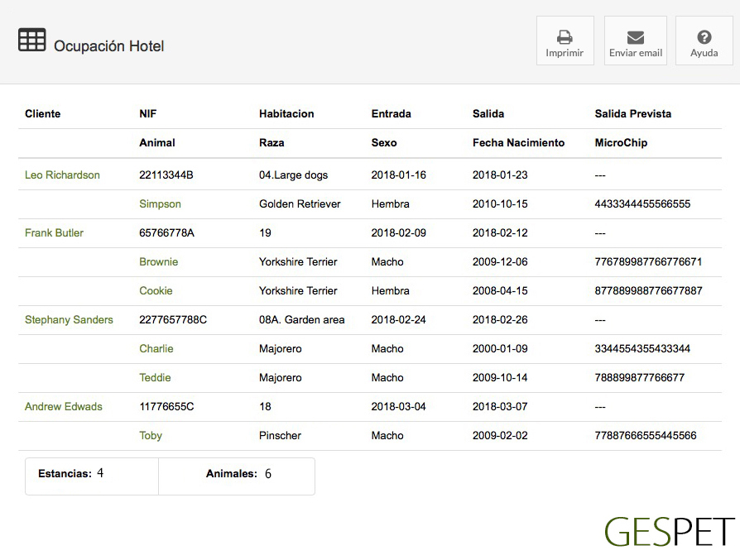Select the animal Teddie
Screen dimensions: 740x560
click(x=155, y=378)
